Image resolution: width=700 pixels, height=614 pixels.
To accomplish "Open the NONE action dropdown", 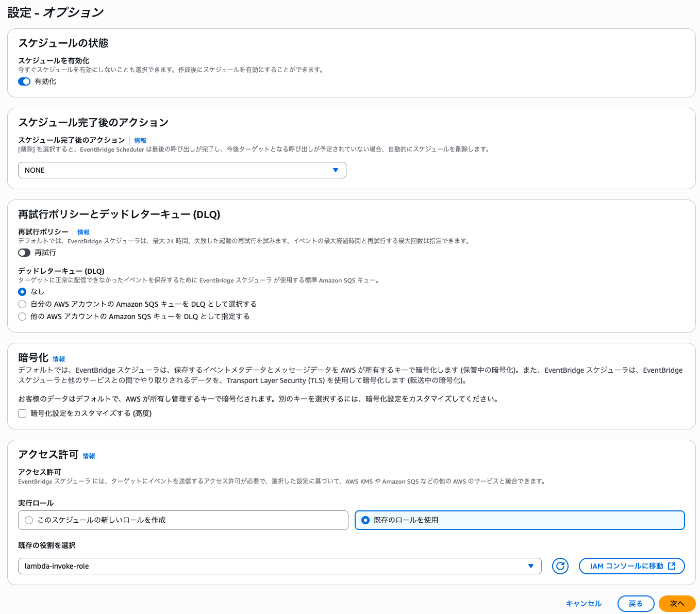I will point(182,170).
